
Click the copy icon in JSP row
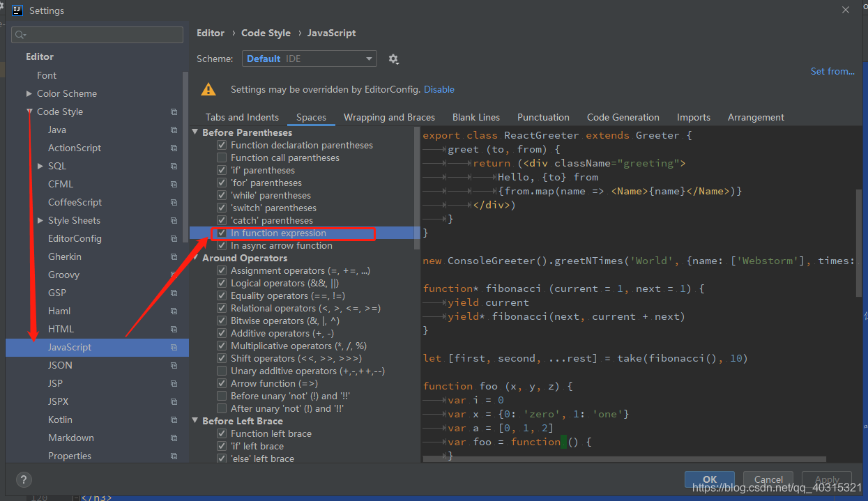click(174, 383)
